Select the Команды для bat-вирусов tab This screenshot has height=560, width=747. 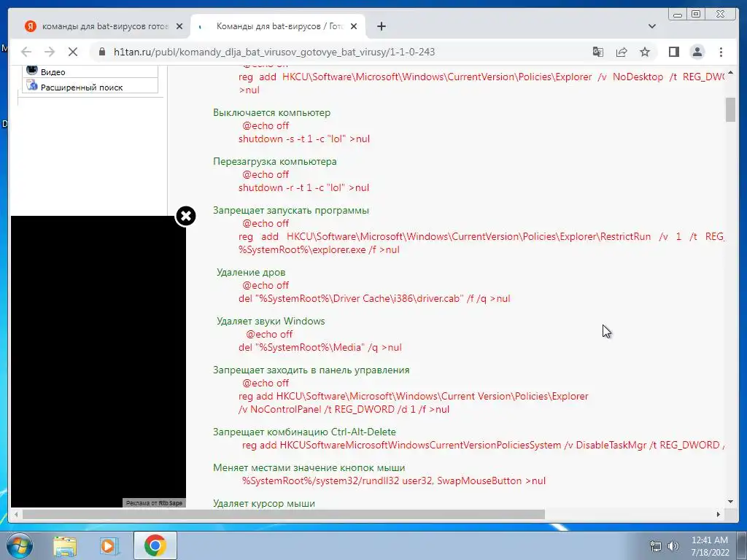(x=277, y=26)
